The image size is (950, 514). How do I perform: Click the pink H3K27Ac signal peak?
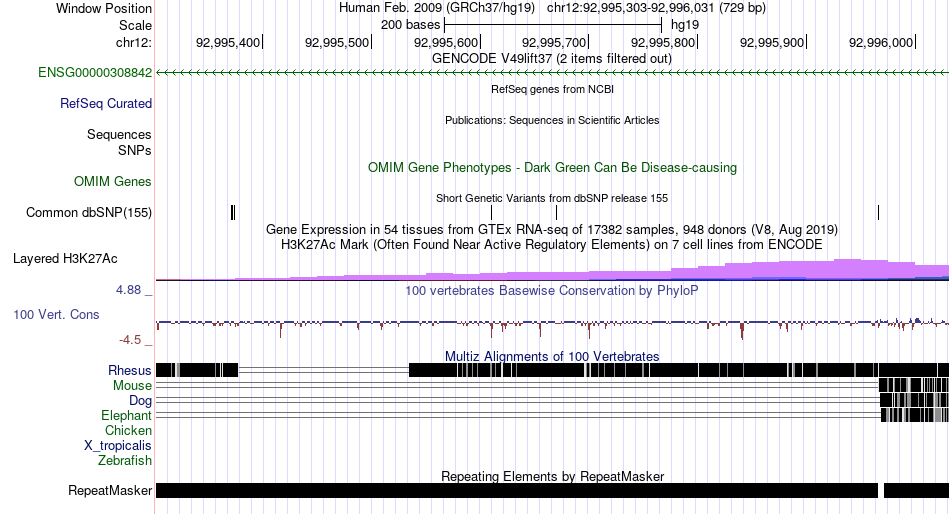coord(847,269)
